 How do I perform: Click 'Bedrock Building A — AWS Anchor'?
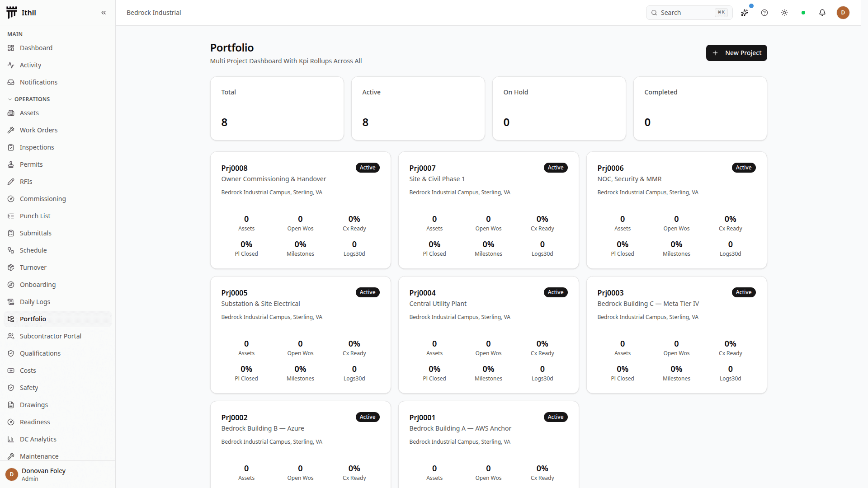click(460, 428)
